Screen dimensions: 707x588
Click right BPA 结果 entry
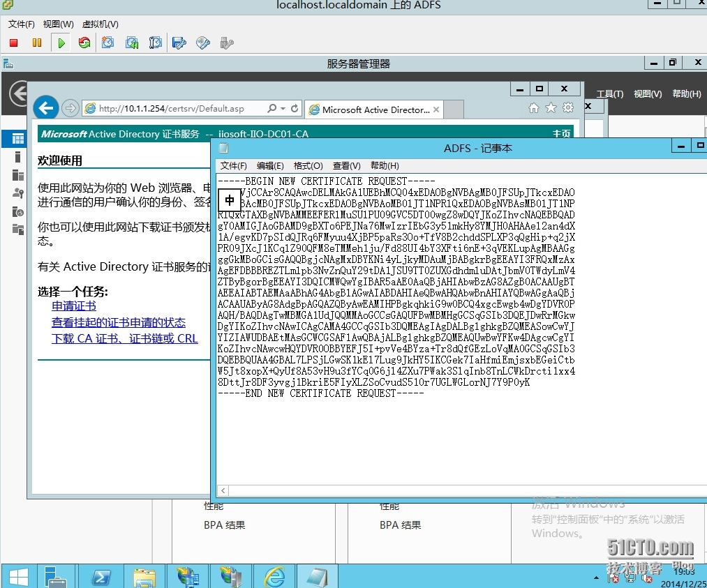pos(401,525)
